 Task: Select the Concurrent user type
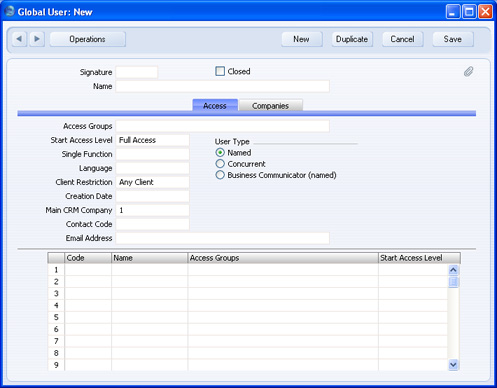(220, 164)
